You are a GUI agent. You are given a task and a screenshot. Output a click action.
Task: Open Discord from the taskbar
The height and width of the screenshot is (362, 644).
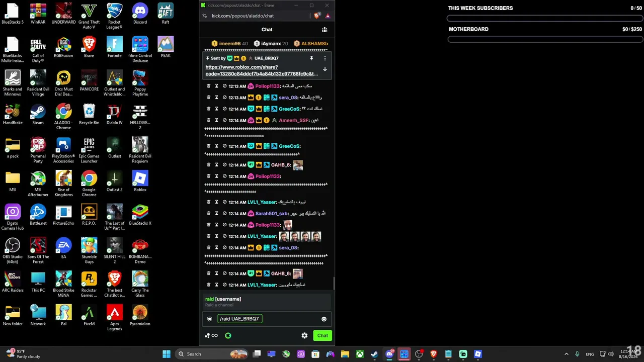pos(389,354)
